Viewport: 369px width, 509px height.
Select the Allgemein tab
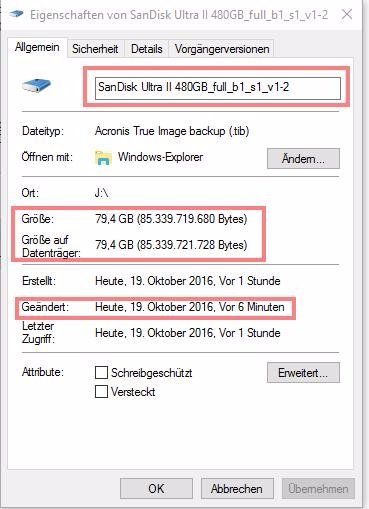coord(37,47)
